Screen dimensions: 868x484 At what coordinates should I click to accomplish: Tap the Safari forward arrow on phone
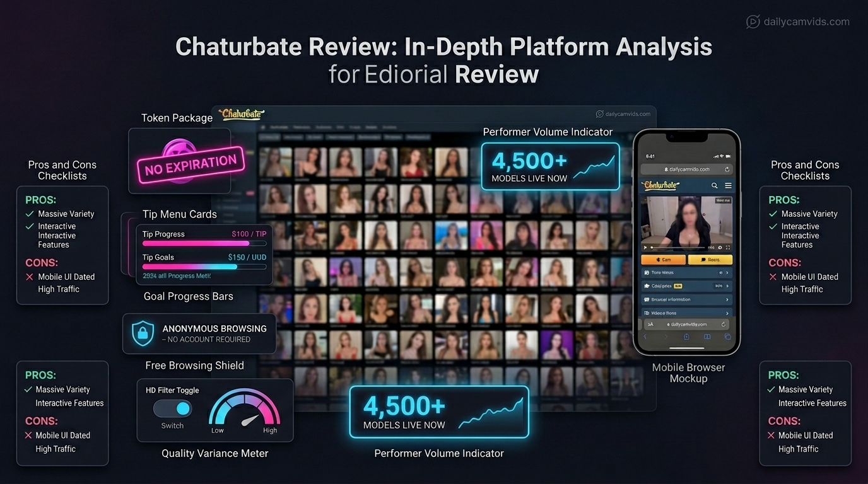point(666,337)
